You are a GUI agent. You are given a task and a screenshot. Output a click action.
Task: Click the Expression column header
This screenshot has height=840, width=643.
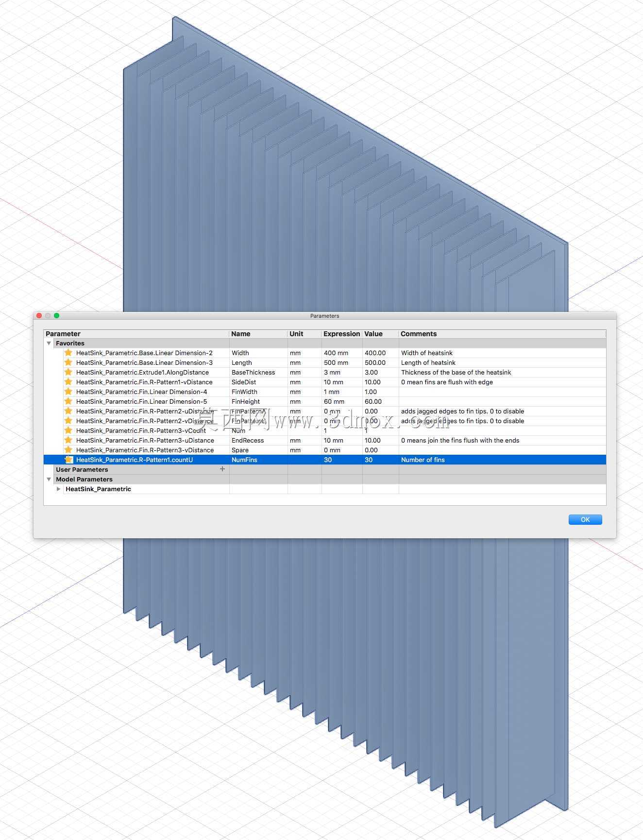[342, 334]
